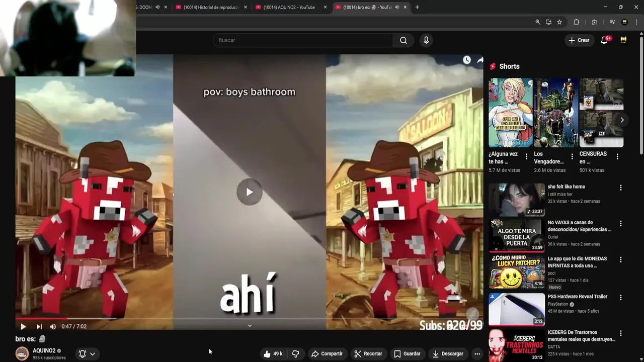Click the Shorts section logo icon
The image size is (644, 362).
click(493, 66)
